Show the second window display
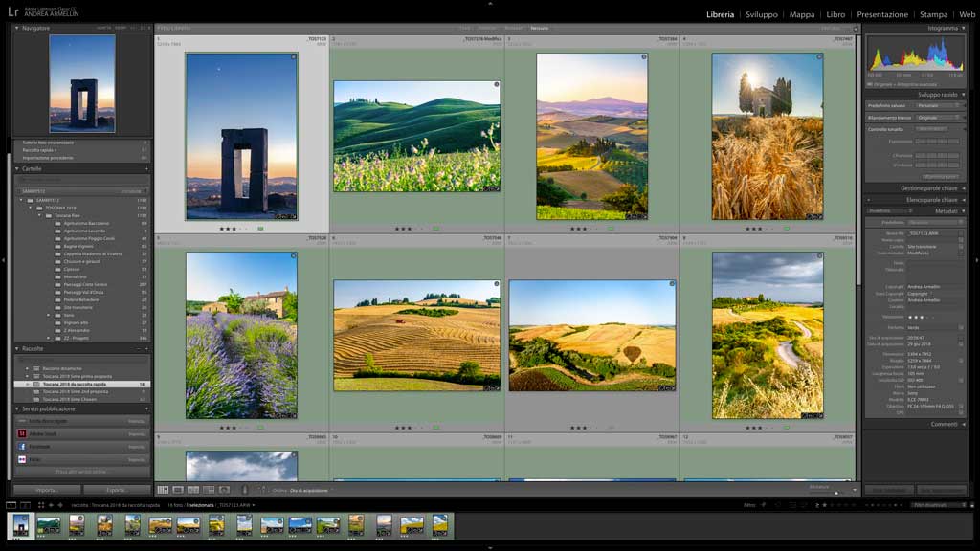This screenshot has width=980, height=551. coord(25,505)
